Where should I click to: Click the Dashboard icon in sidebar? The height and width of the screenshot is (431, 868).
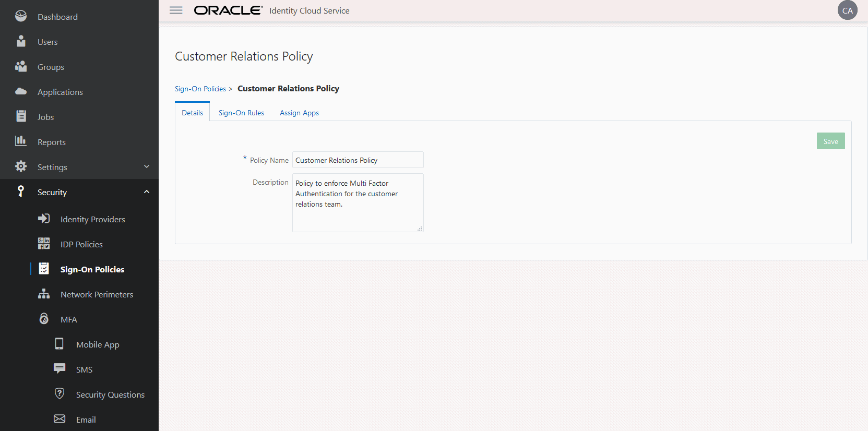coord(21,17)
